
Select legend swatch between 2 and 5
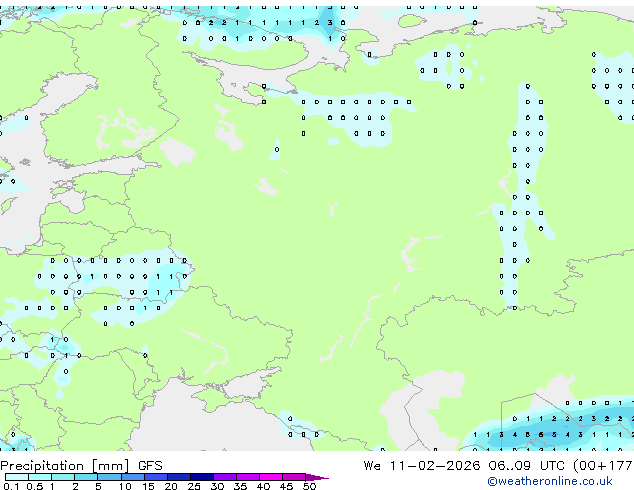86,477
